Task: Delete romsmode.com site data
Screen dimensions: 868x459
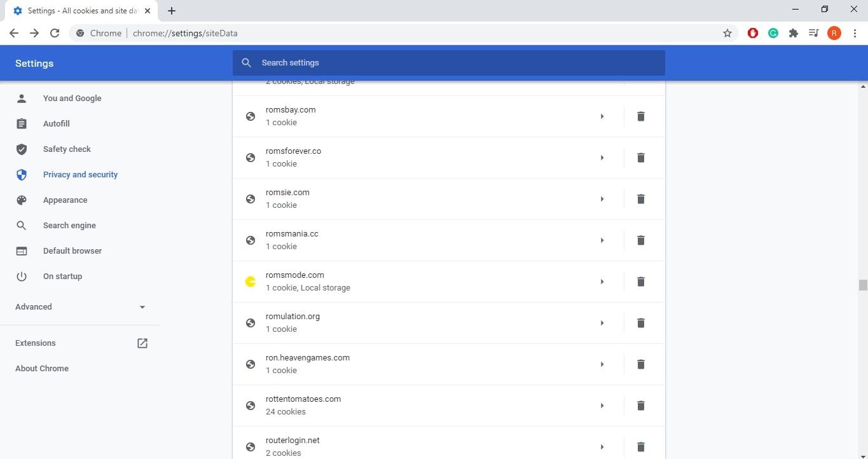Action: pos(641,282)
